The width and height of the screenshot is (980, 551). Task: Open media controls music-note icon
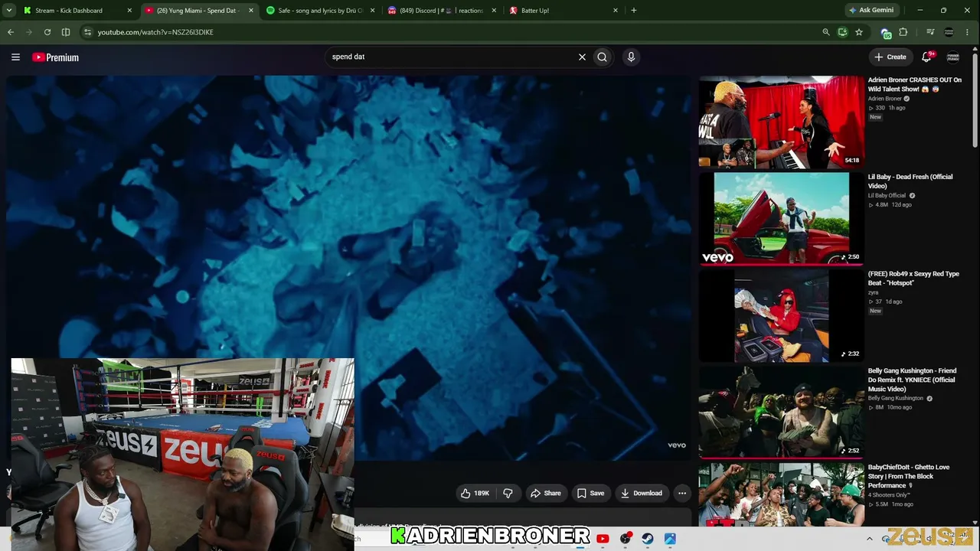coord(930,32)
